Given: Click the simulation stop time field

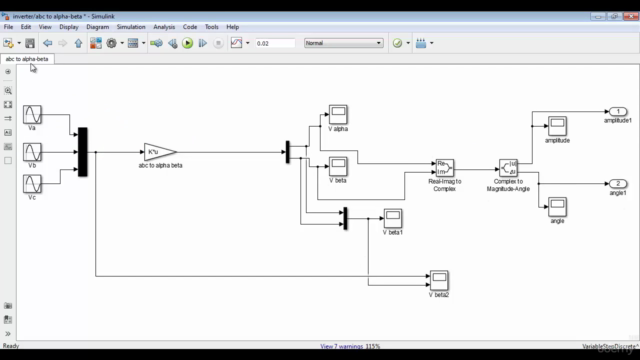Looking at the screenshot, I should tap(275, 43).
